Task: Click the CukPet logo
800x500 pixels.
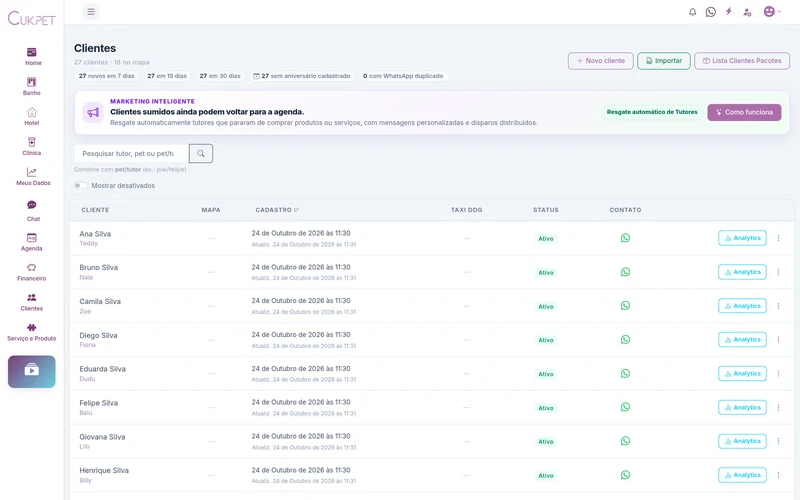Action: [x=32, y=19]
